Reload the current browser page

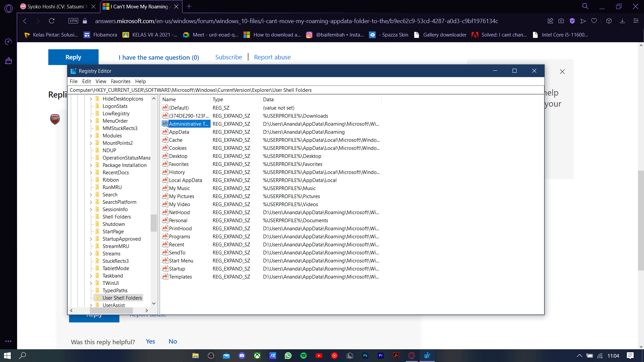pos(52,21)
